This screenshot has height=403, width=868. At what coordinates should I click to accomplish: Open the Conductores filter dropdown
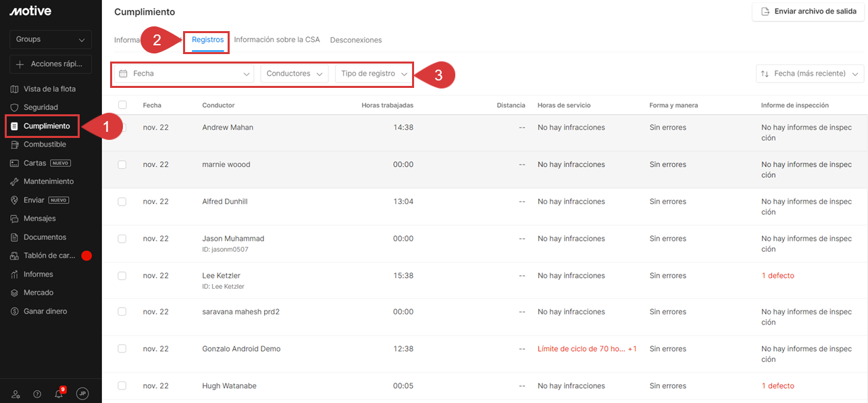point(294,74)
